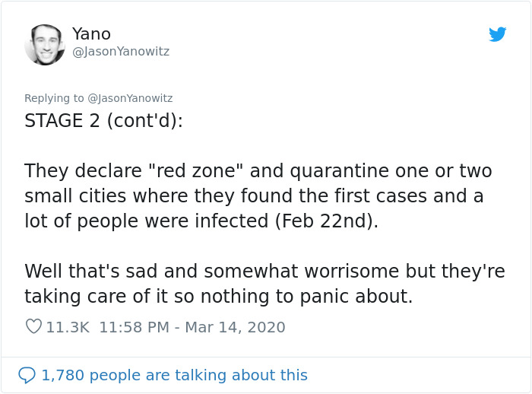Like the tweet with the heart icon

point(33,327)
